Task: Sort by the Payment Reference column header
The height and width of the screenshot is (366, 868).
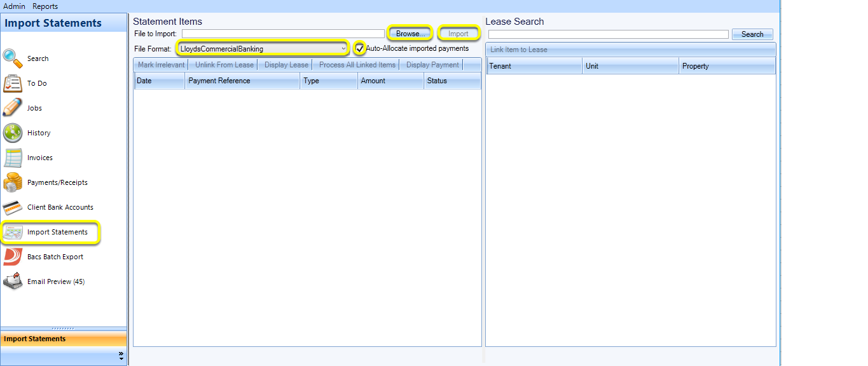Action: coord(242,81)
